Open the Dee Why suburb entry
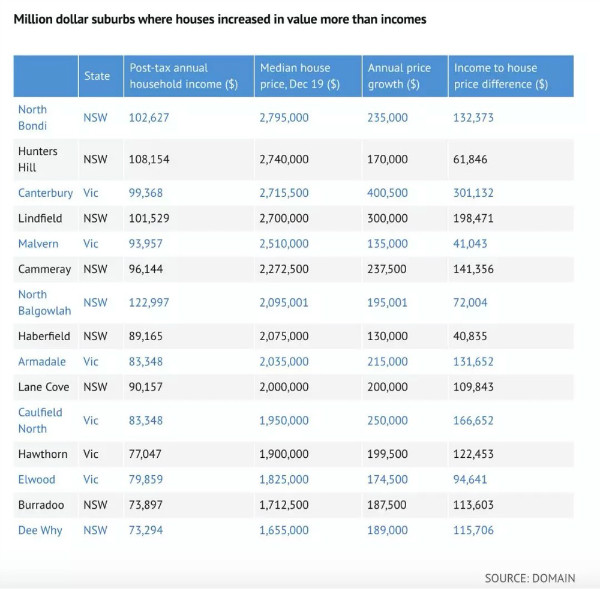 click(40, 530)
